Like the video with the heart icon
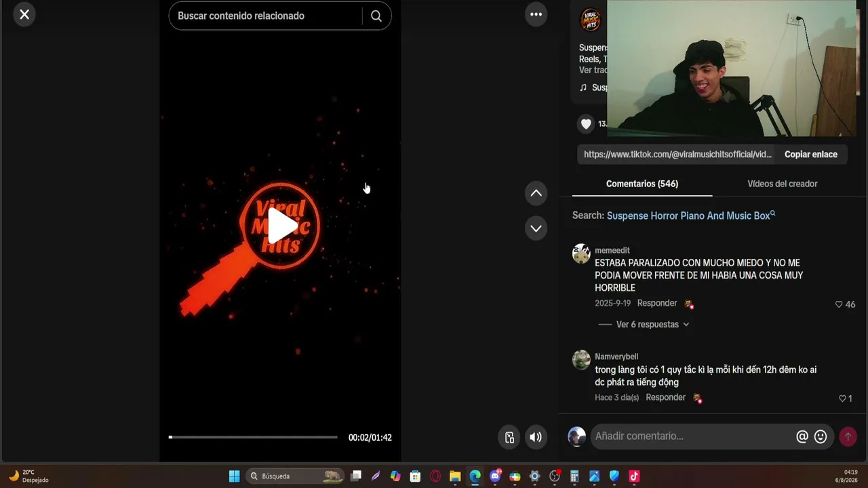This screenshot has width=868, height=488. (x=587, y=124)
